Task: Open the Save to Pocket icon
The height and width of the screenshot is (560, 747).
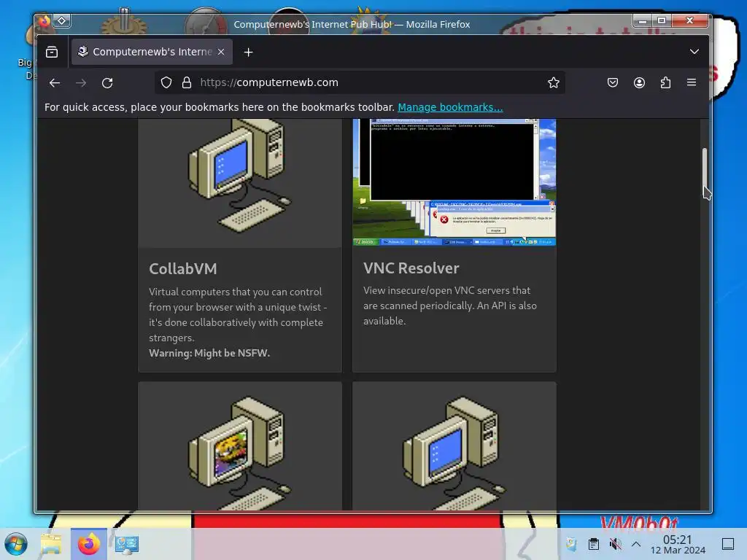Action: [613, 83]
